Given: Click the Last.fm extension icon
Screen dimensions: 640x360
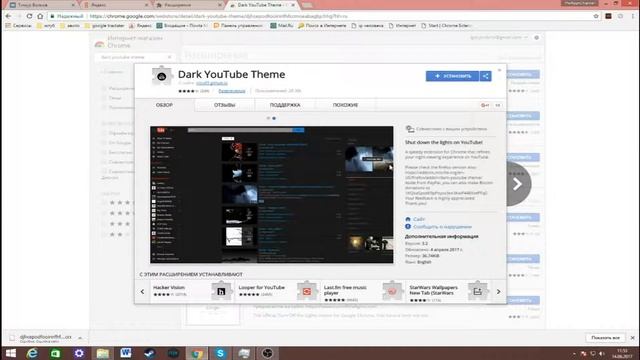Looking at the screenshot, I should point(392,291).
